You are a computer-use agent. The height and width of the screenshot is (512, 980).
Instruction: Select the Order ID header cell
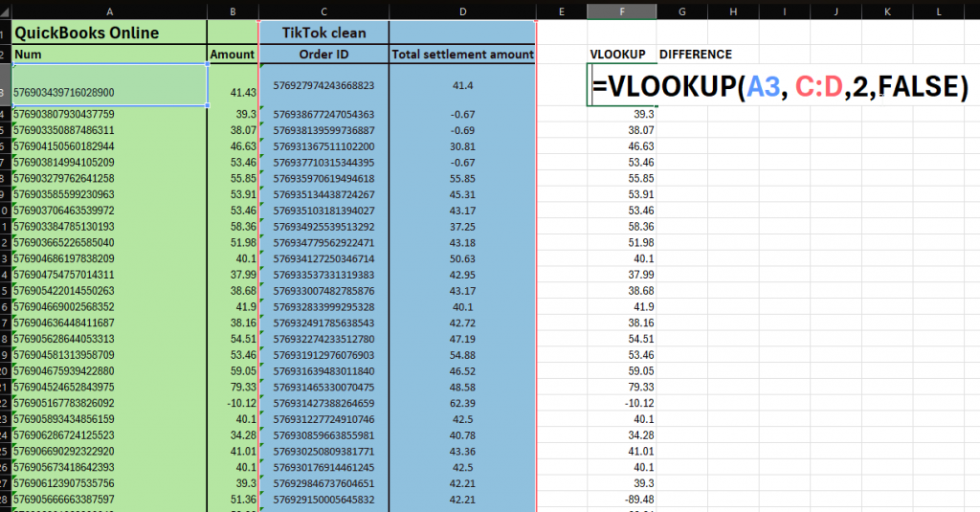pyautogui.click(x=323, y=55)
